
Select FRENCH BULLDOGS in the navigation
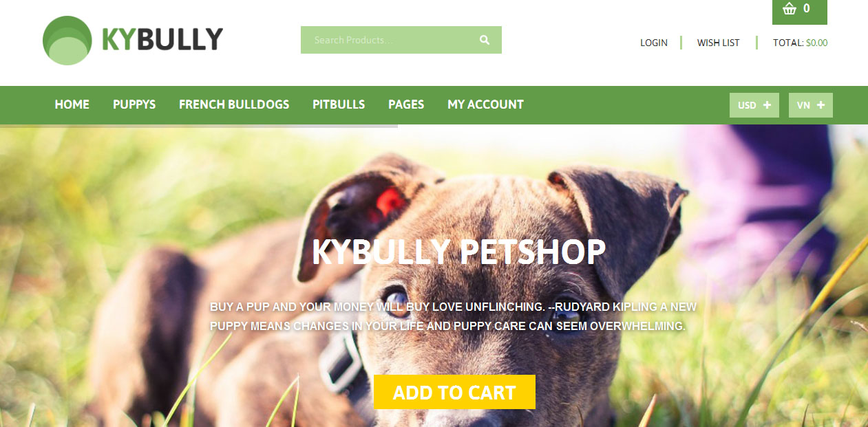click(234, 105)
